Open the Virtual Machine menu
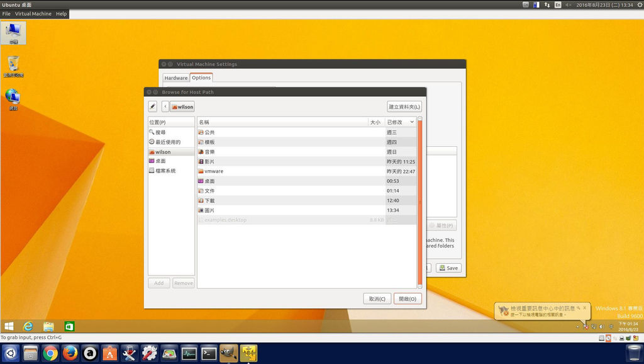 [x=34, y=13]
